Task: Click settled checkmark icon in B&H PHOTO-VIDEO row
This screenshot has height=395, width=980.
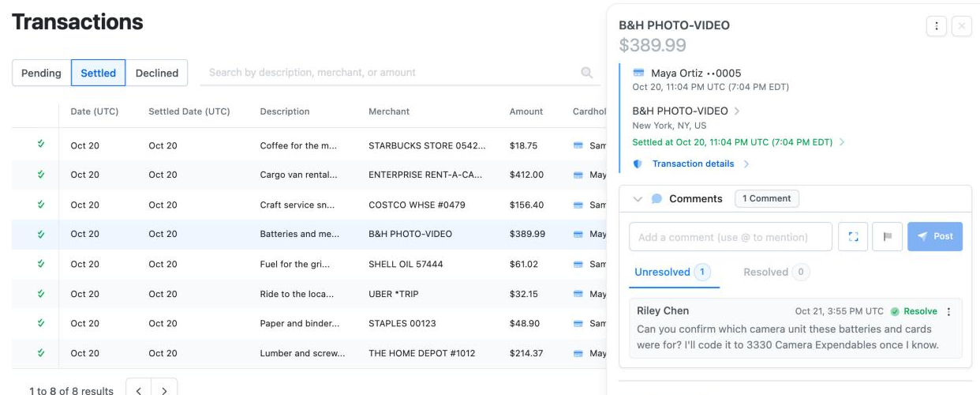Action: 41,233
